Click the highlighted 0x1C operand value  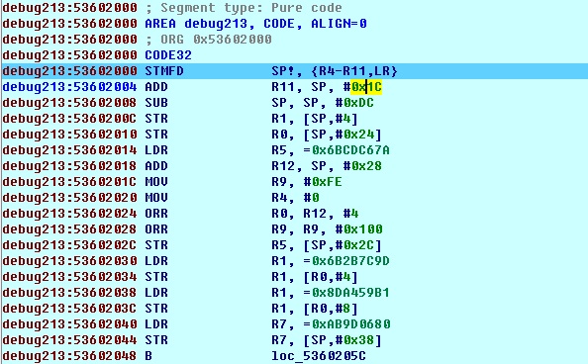(x=366, y=87)
